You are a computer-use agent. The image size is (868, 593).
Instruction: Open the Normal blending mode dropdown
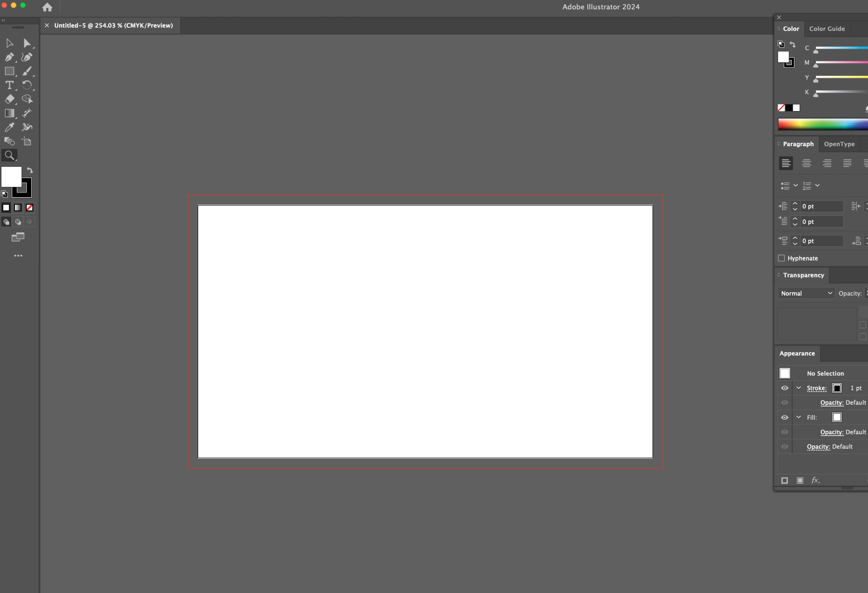[x=806, y=293]
